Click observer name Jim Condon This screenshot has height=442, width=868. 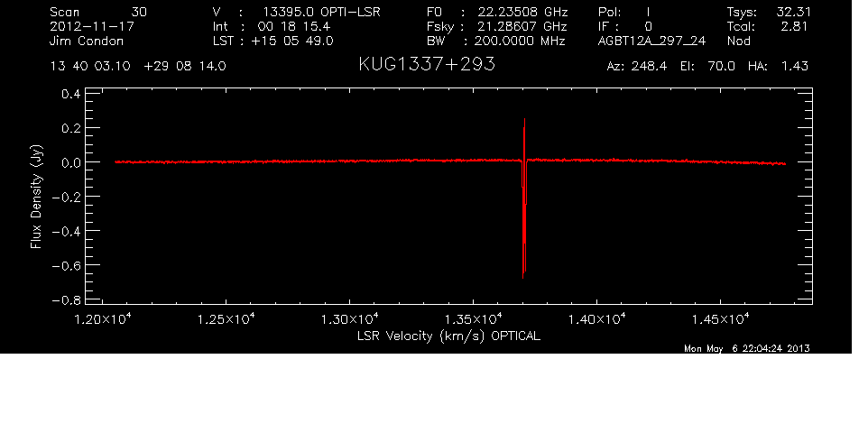pos(87,41)
